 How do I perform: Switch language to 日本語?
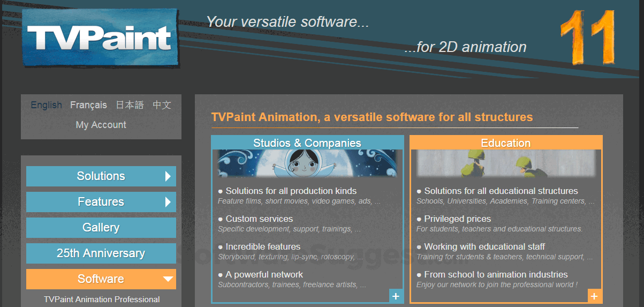(x=130, y=105)
